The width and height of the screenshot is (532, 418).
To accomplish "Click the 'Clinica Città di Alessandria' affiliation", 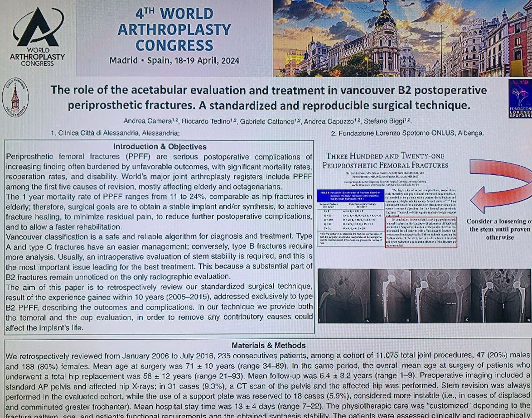I will coord(115,133).
